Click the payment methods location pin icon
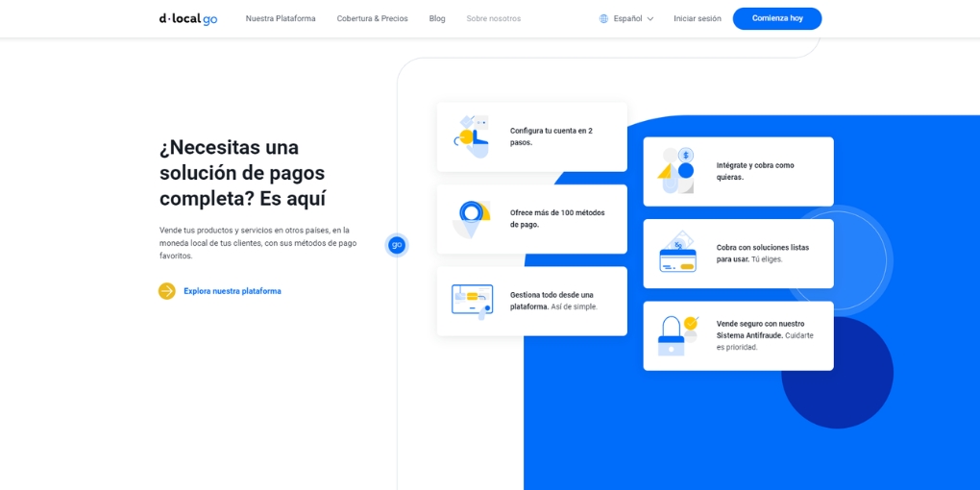Screen dimensions: 980x490 click(x=472, y=219)
